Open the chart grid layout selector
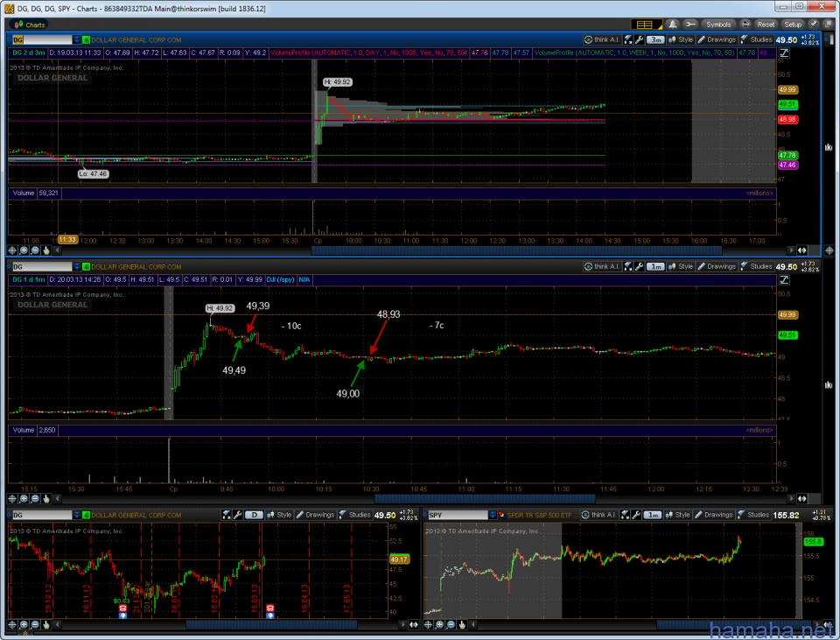This screenshot has width=840, height=640. pyautogui.click(x=647, y=25)
